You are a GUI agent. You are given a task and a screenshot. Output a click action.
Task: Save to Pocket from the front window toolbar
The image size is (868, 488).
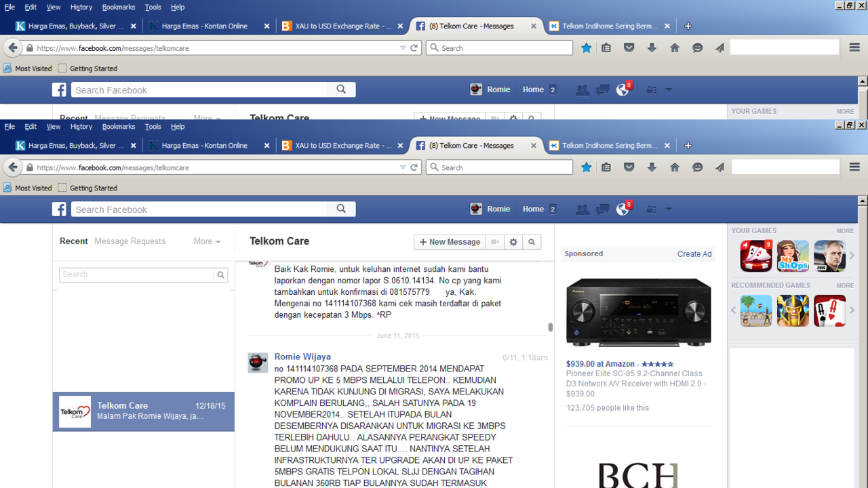point(629,167)
